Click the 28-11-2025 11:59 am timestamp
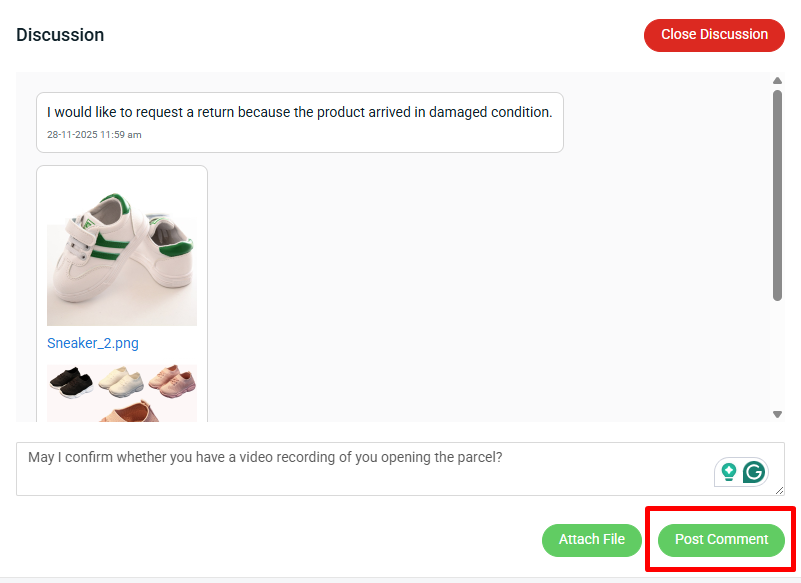 [94, 135]
